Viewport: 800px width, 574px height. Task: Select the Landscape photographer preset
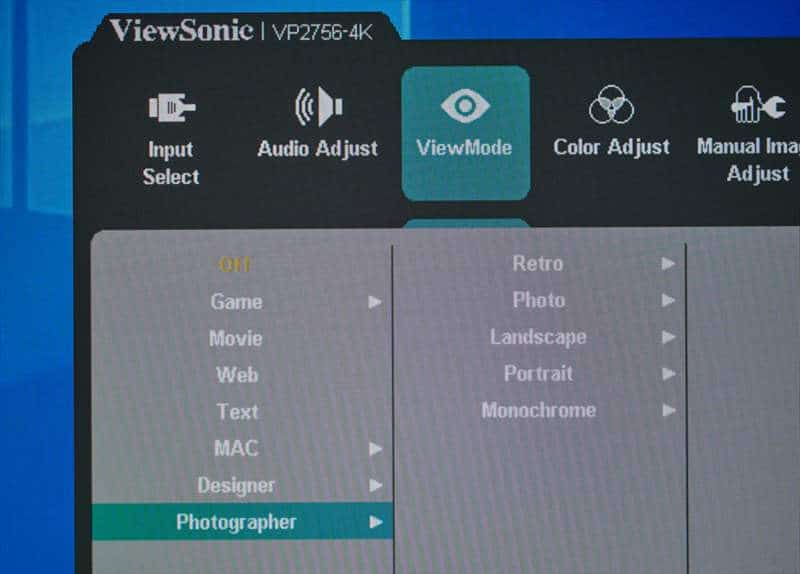tap(538, 337)
